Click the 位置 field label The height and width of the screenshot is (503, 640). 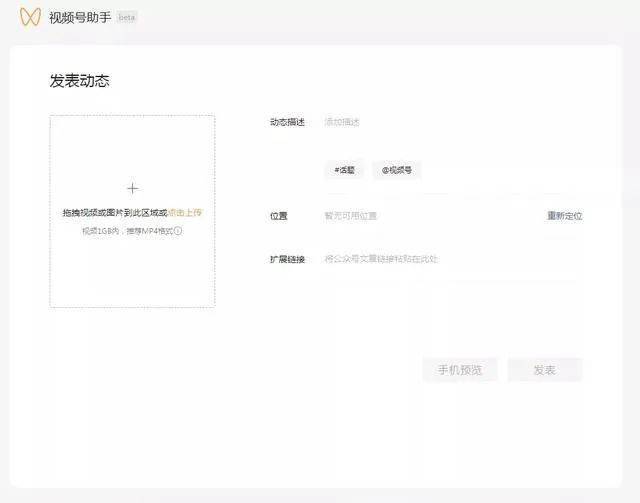278,216
